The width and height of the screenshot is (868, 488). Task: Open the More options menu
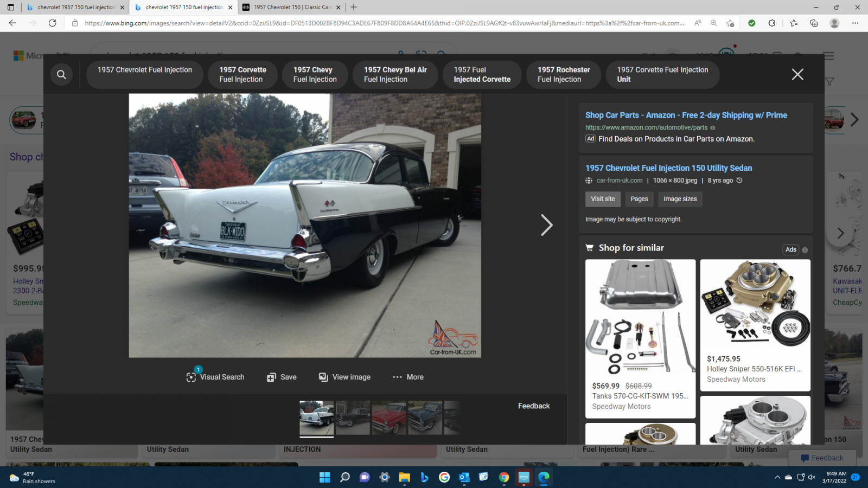point(408,377)
